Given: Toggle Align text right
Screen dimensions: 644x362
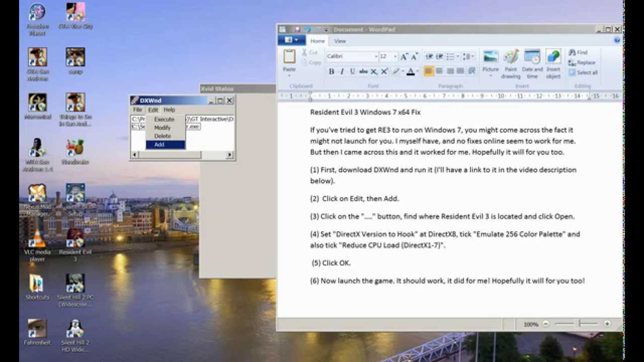Looking at the screenshot, I should click(x=450, y=71).
